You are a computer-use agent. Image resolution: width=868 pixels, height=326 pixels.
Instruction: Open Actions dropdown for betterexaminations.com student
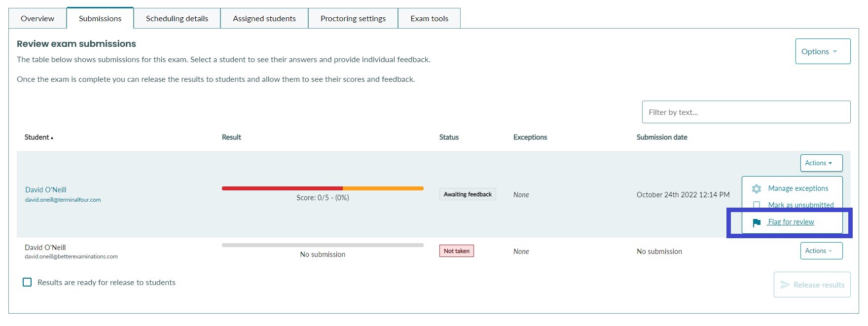pos(821,251)
